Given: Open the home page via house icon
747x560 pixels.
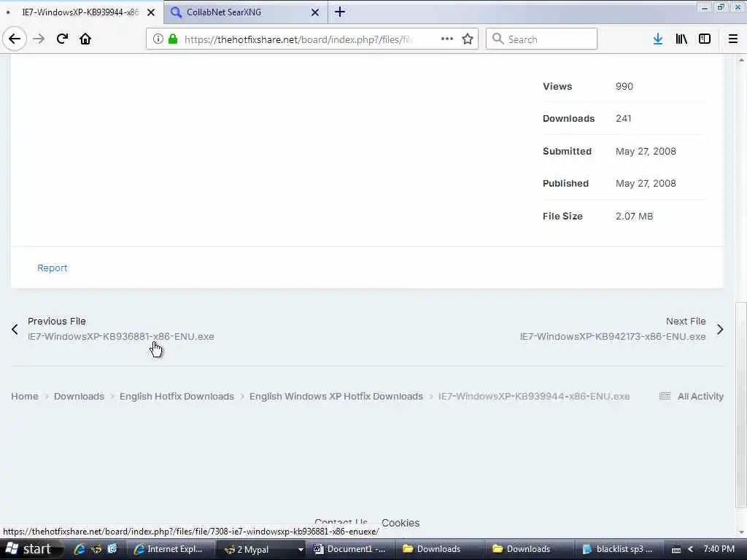Looking at the screenshot, I should point(85,39).
